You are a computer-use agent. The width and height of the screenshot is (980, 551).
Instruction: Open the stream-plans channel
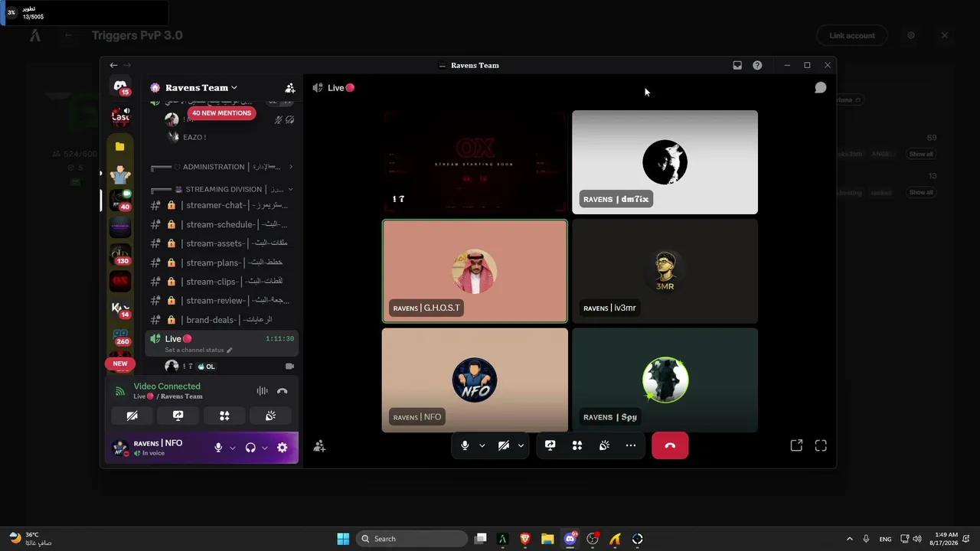coord(221,262)
